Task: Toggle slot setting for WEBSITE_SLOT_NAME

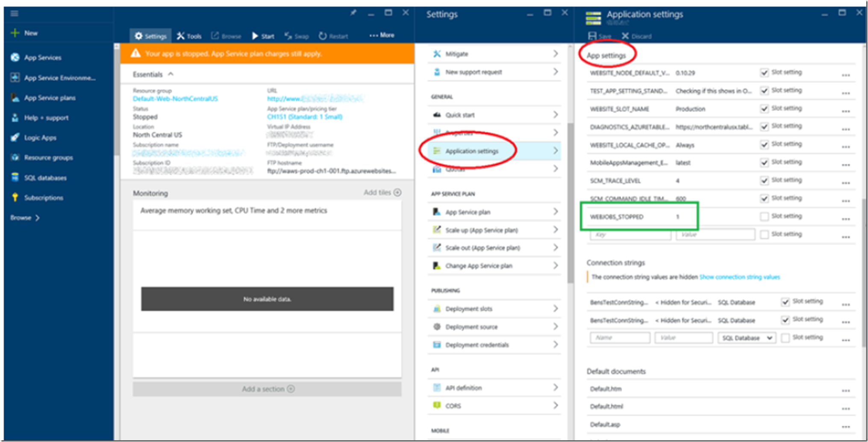Action: pyautogui.click(x=765, y=109)
